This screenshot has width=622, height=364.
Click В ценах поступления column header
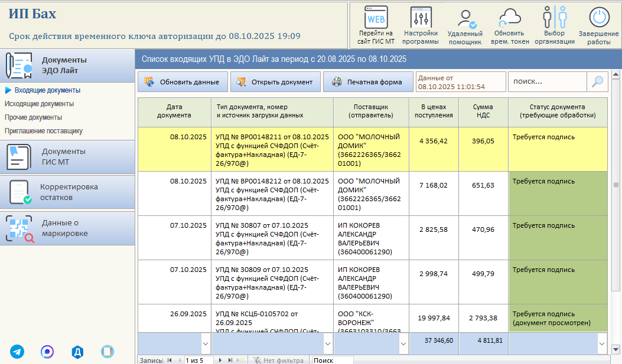(434, 112)
